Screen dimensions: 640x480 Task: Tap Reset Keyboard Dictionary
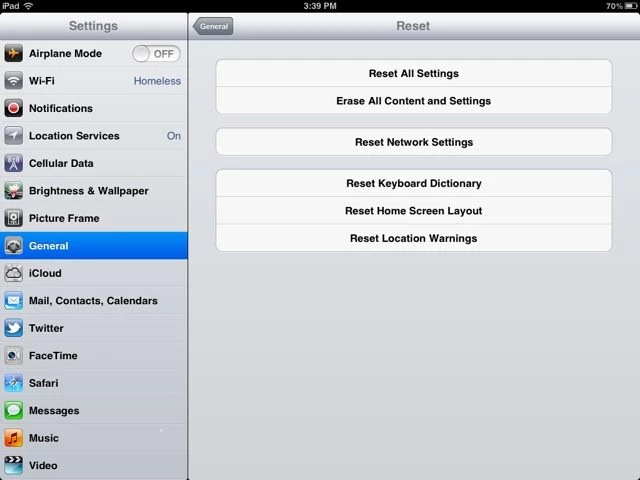414,183
